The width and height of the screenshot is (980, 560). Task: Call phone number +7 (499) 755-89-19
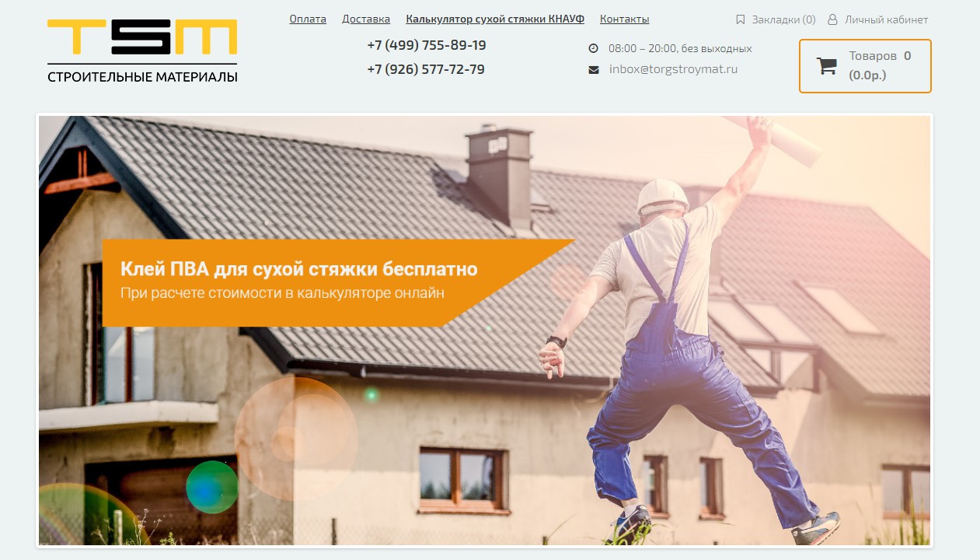coord(427,45)
